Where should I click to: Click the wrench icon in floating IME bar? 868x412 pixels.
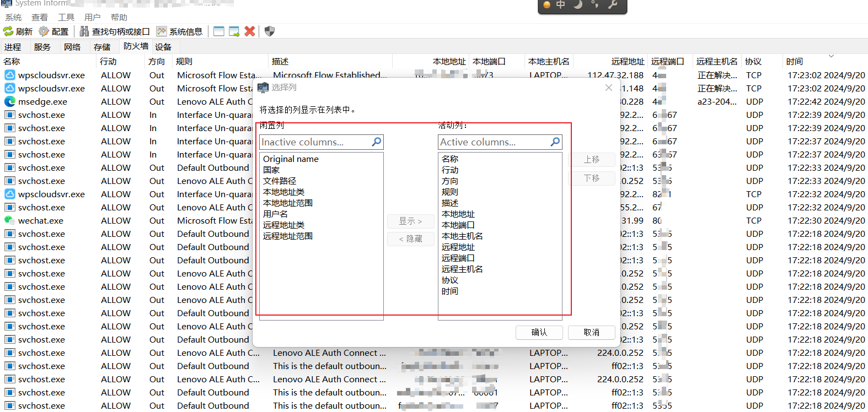pos(613,5)
